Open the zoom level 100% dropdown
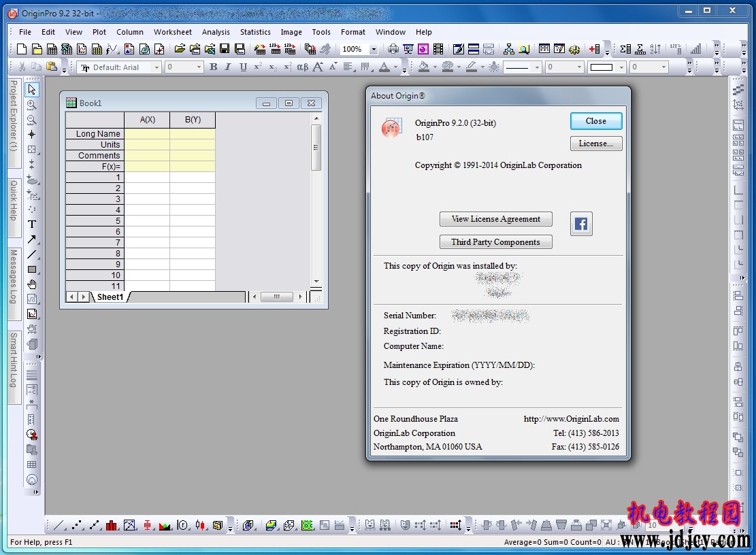 (374, 49)
